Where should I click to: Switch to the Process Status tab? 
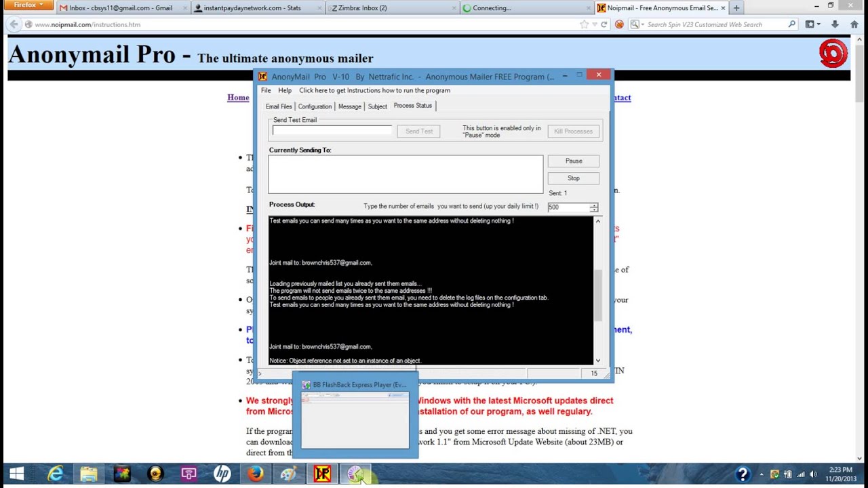point(413,106)
